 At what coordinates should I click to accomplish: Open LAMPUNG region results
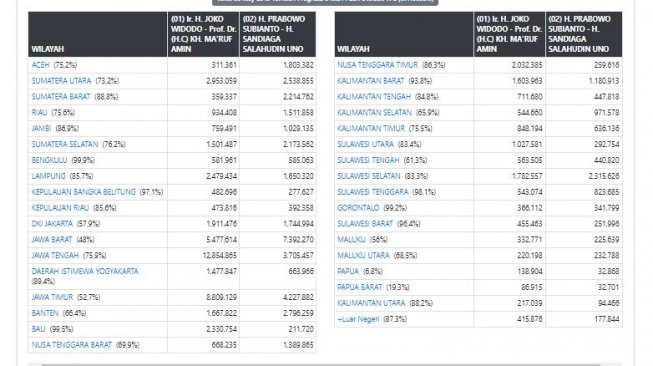click(49, 176)
